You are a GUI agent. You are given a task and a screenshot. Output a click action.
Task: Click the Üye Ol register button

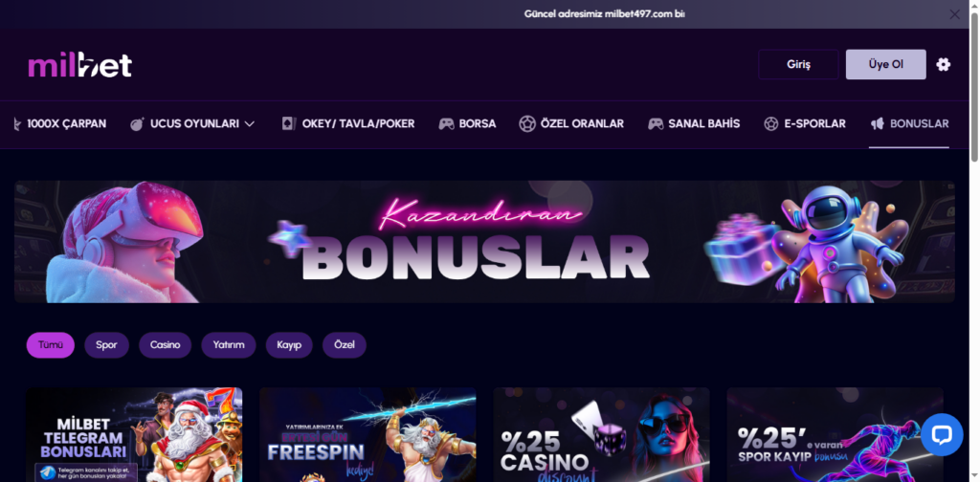tap(885, 64)
